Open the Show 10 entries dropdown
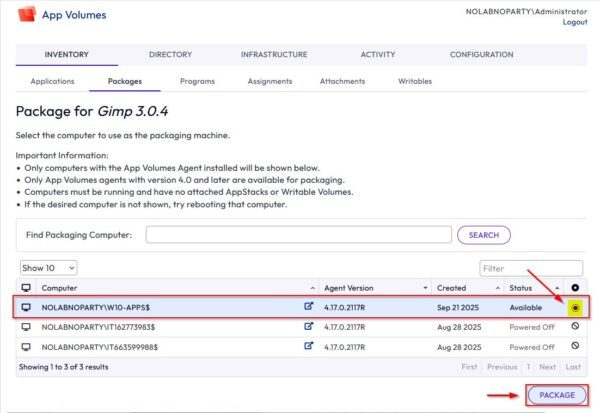Image resolution: width=600 pixels, height=413 pixels. (49, 268)
